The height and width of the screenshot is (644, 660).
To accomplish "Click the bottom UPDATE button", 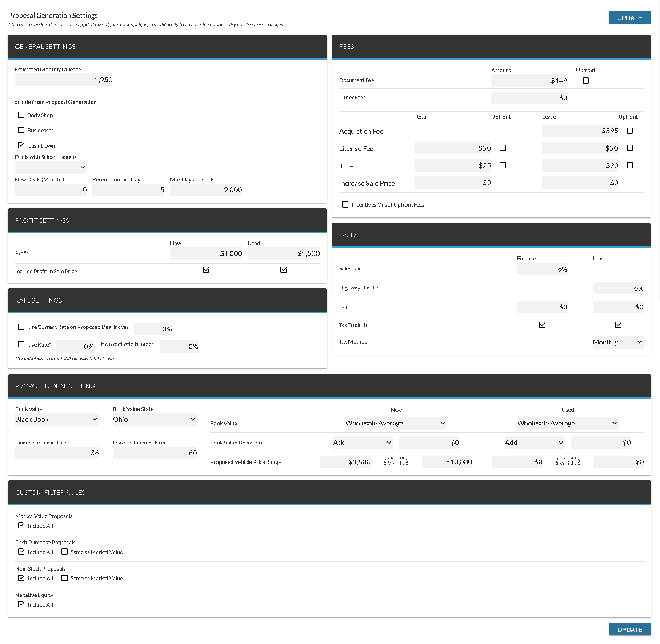I will [x=629, y=629].
